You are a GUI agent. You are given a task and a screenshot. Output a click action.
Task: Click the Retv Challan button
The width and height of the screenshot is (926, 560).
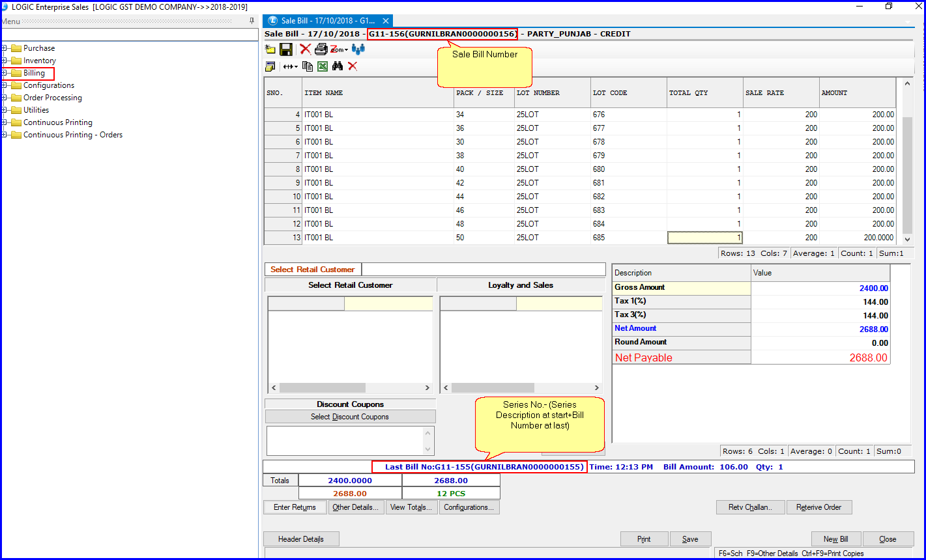click(x=751, y=507)
